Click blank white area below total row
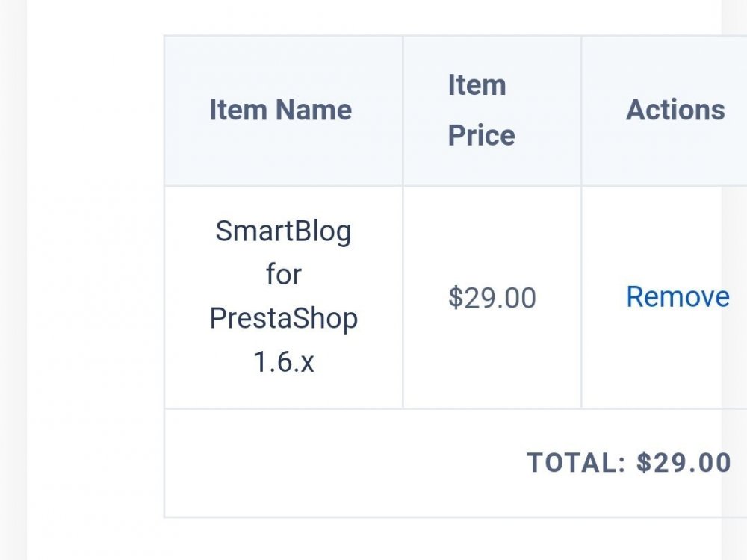Screen dimensions: 747x560 tap(373, 539)
